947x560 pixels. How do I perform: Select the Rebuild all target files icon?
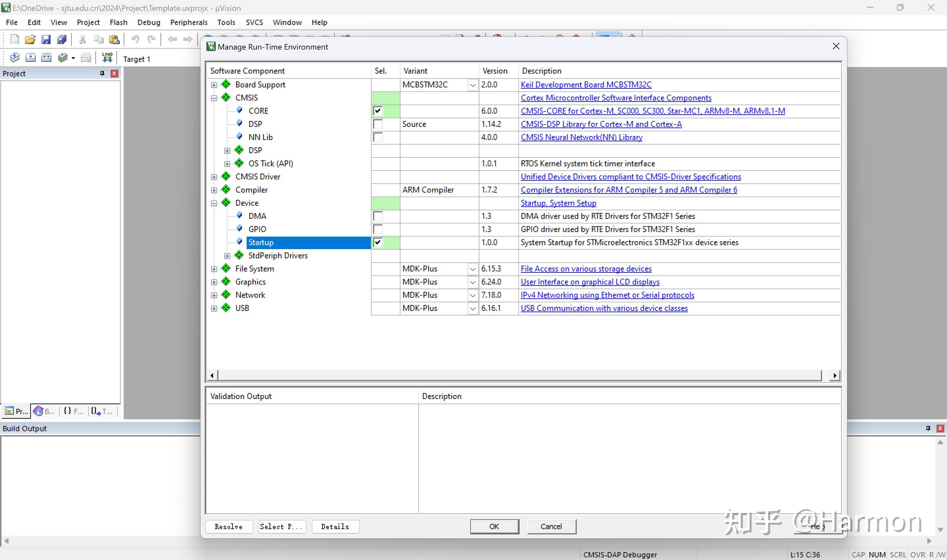tap(46, 58)
